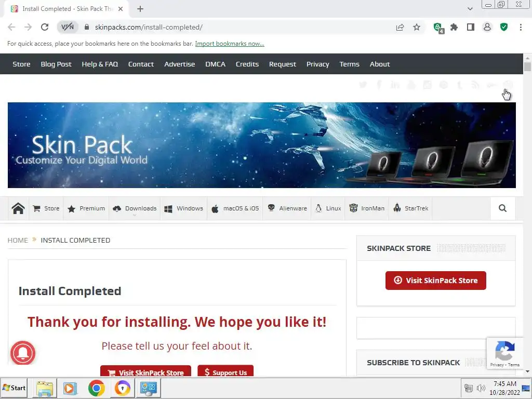Screen dimensions: 532x399
Task: Toggle the browser side panel icon
Action: pos(471,27)
